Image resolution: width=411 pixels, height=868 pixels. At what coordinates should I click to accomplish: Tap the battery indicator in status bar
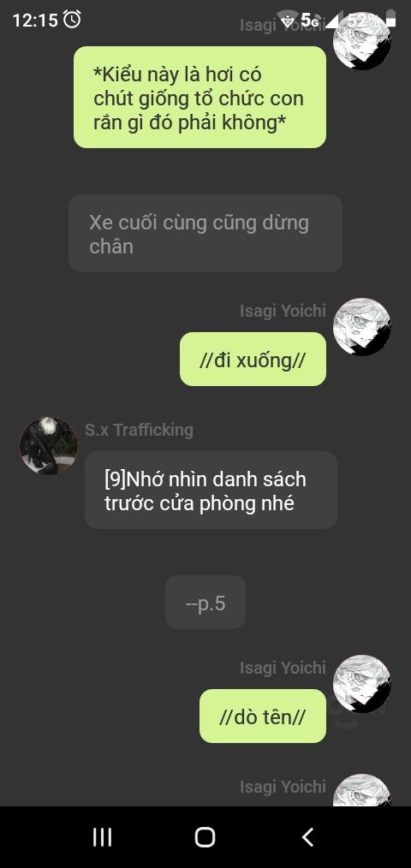click(391, 20)
